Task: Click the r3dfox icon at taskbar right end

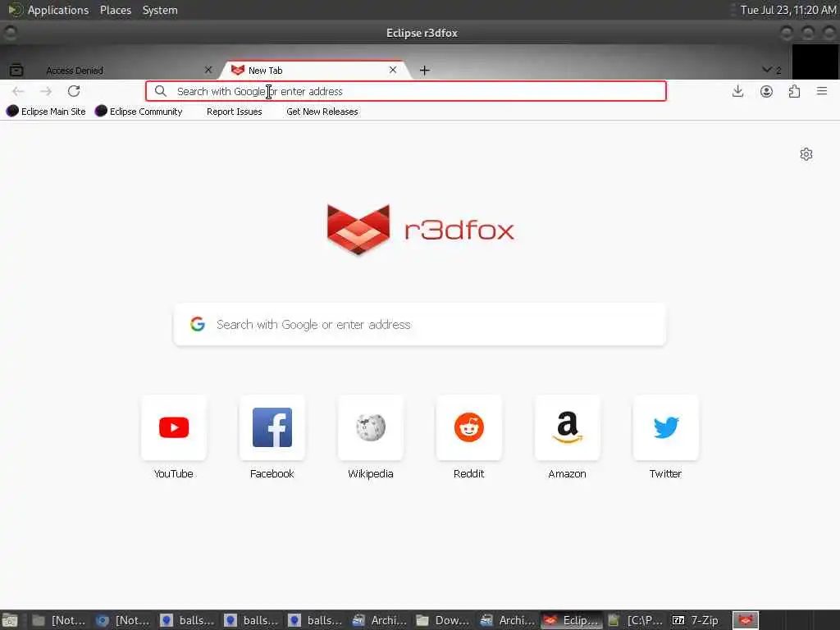Action: click(746, 620)
